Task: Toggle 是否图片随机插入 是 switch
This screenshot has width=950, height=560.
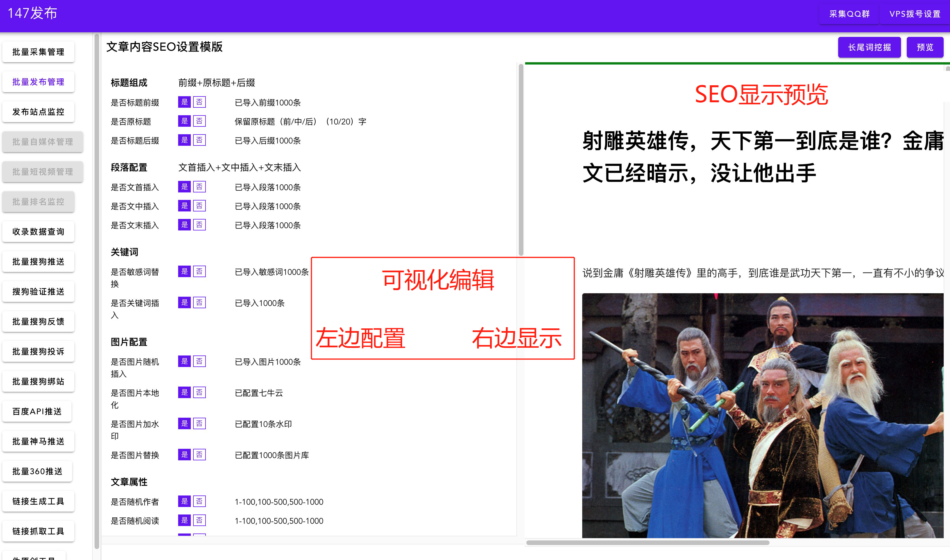Action: click(x=185, y=363)
